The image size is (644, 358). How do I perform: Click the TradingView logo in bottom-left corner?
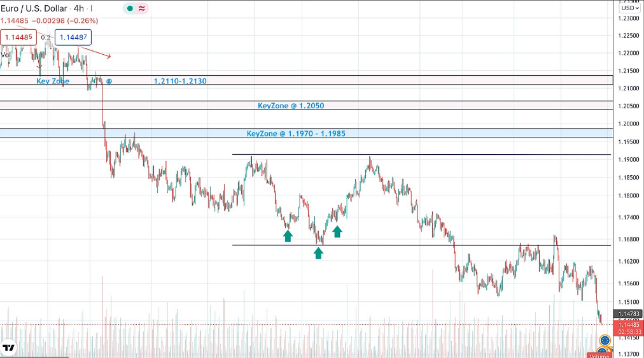pyautogui.click(x=8, y=348)
